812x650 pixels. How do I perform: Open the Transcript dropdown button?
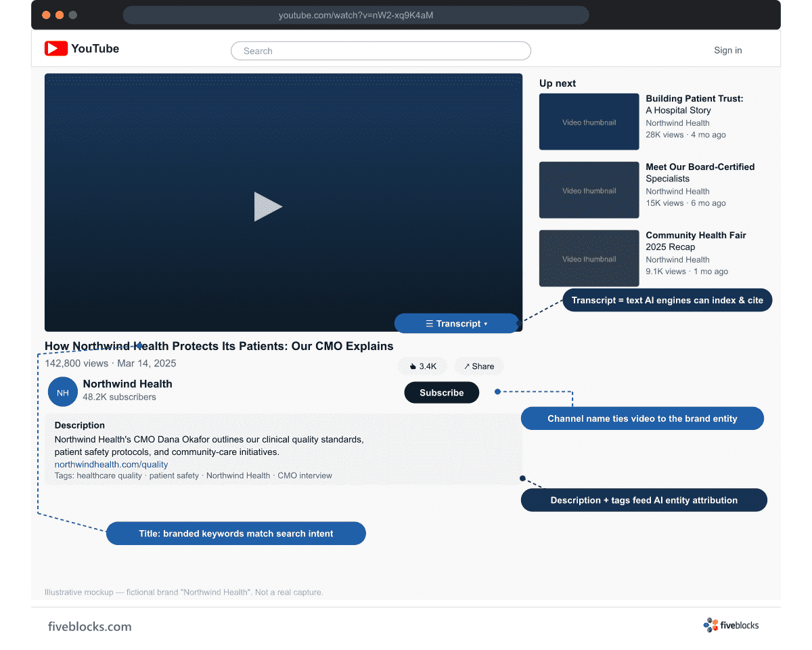point(457,324)
